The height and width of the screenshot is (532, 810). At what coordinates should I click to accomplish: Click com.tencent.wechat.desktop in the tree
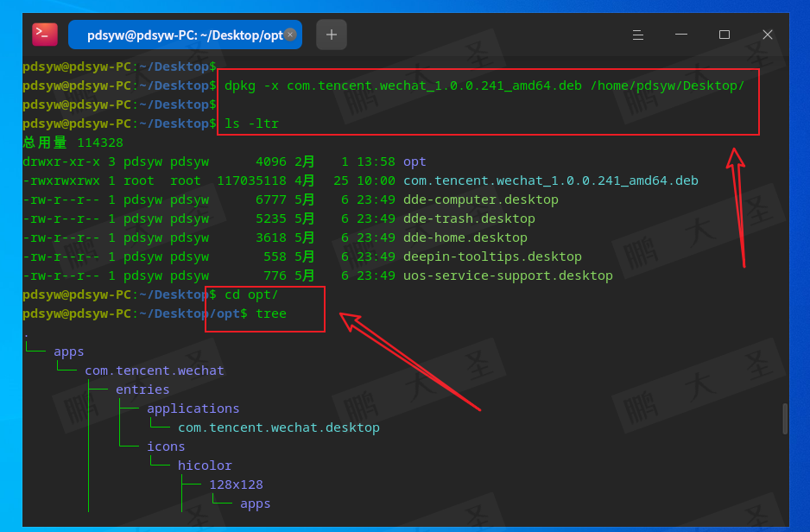coord(279,427)
